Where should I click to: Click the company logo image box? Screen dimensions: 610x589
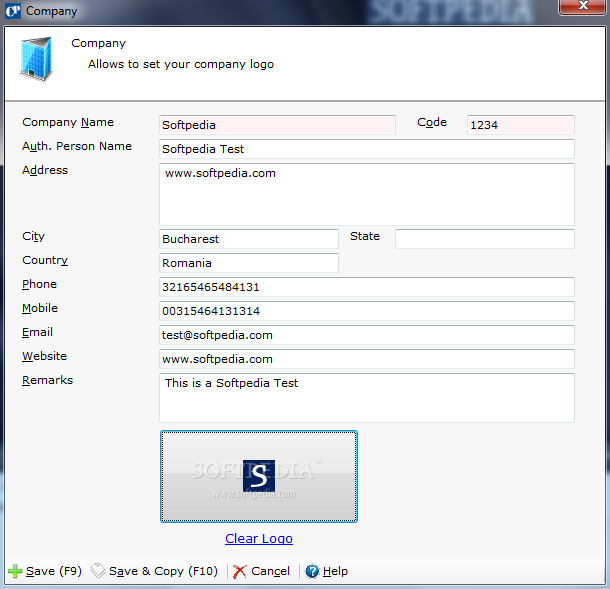pos(259,476)
